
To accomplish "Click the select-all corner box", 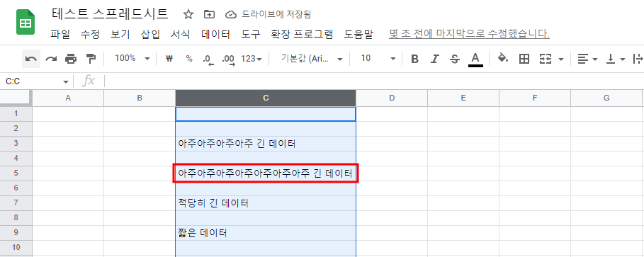I will [16, 98].
